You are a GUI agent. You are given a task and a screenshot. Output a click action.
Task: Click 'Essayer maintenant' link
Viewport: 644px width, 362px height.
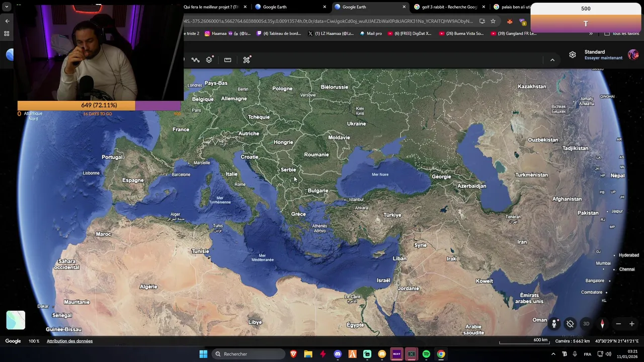pyautogui.click(x=603, y=58)
